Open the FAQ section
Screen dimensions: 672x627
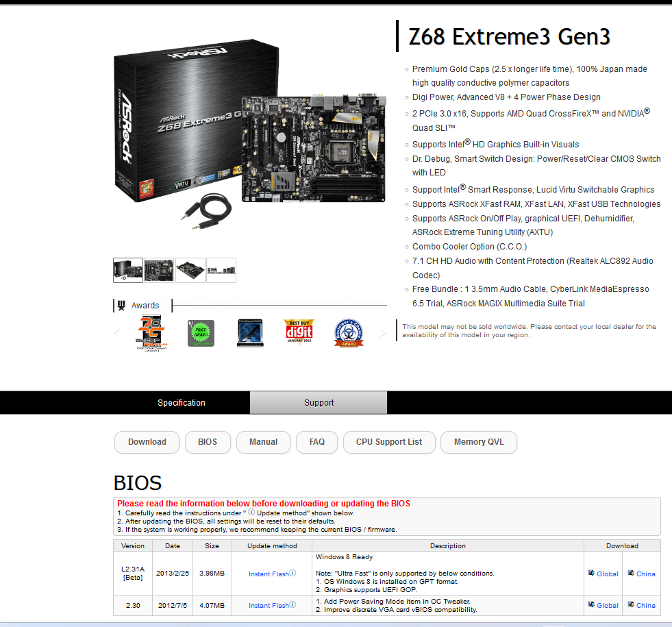pyautogui.click(x=316, y=442)
